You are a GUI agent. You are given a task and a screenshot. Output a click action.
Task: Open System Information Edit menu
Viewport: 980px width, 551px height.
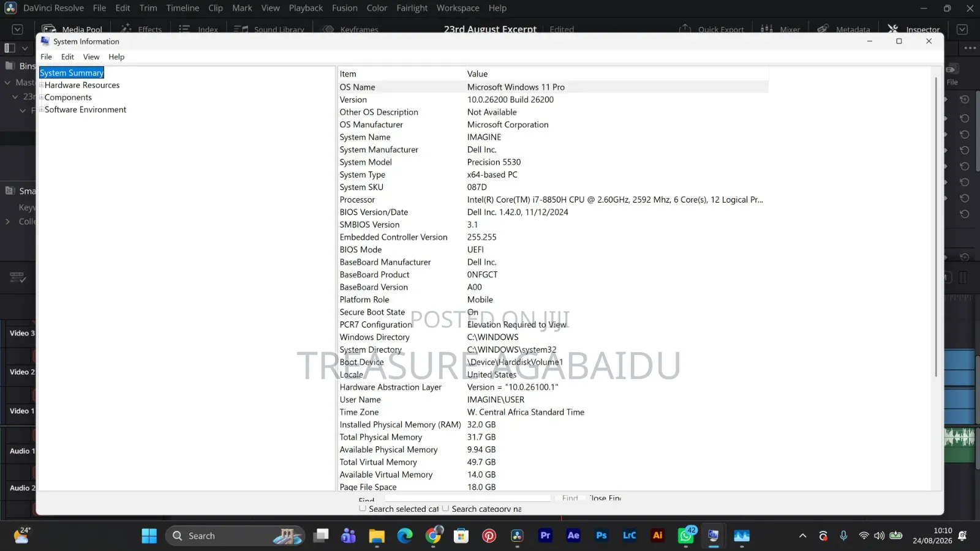click(67, 57)
